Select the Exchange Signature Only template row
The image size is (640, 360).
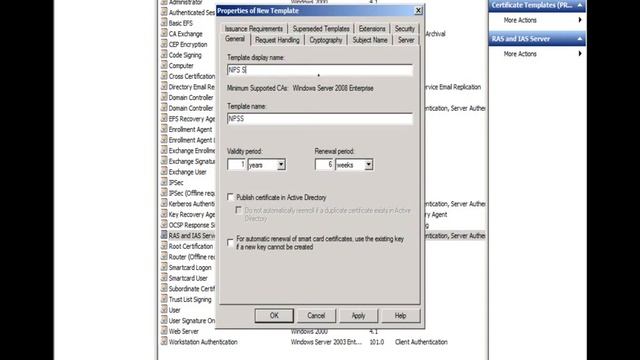coord(188,161)
